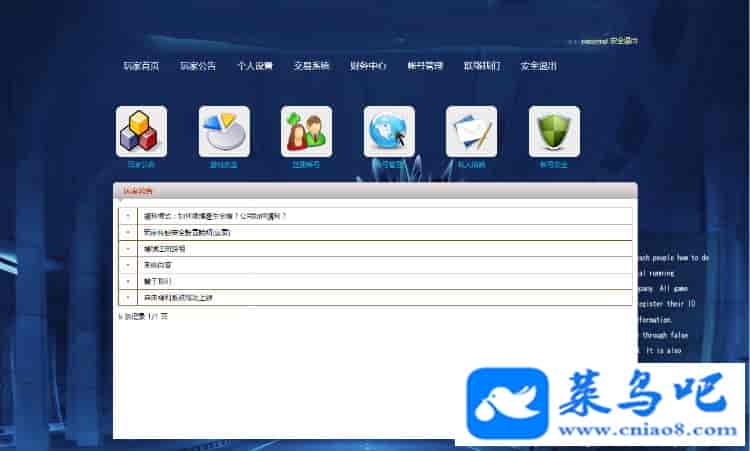Viewport: 750px width, 451px height.
Task: Open the announcement ending with (公告)
Action: tap(187, 232)
